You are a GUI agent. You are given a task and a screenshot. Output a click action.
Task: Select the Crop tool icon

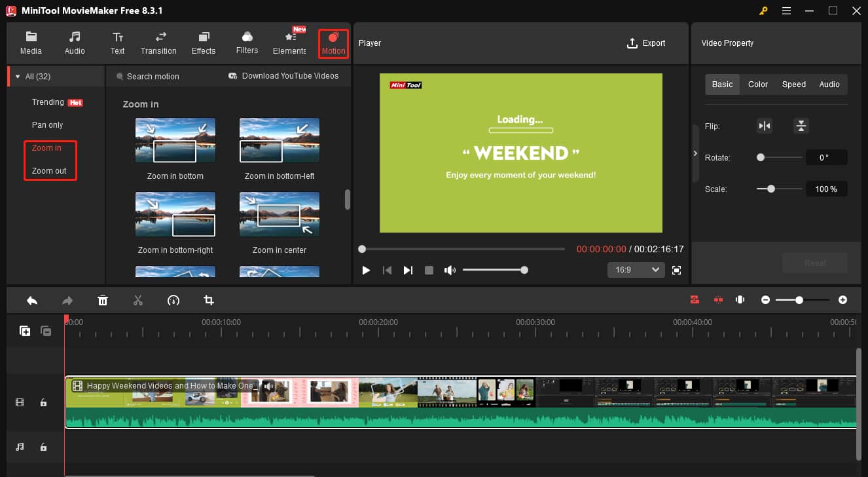209,299
